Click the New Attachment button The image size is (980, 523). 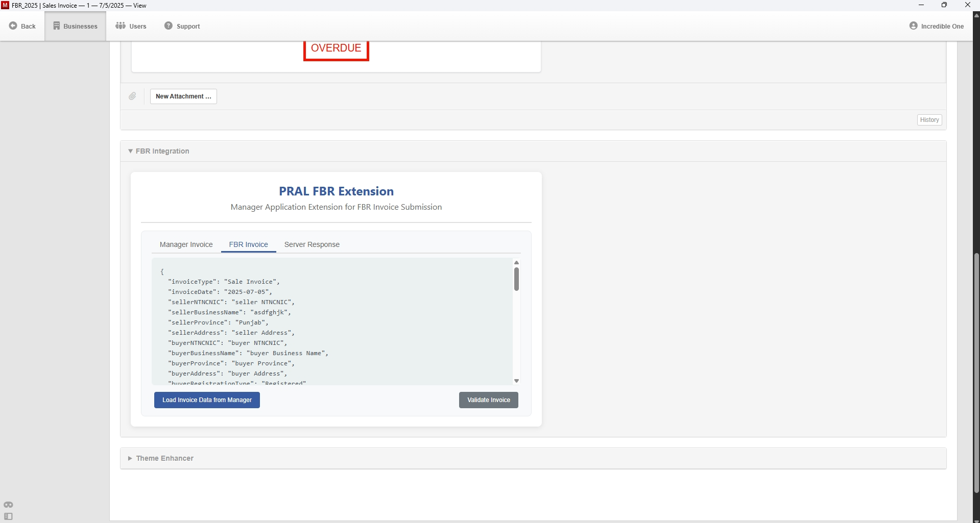pyautogui.click(x=183, y=96)
